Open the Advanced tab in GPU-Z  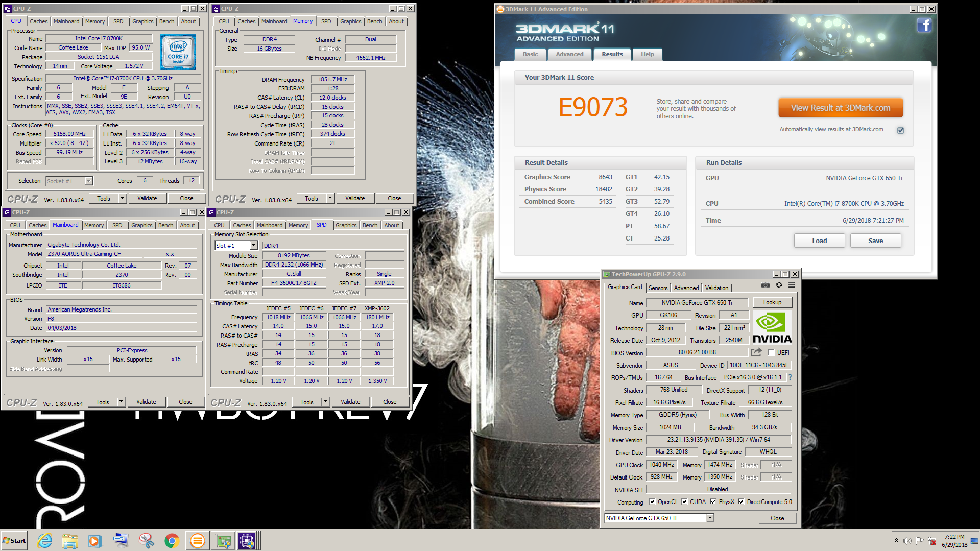point(686,288)
